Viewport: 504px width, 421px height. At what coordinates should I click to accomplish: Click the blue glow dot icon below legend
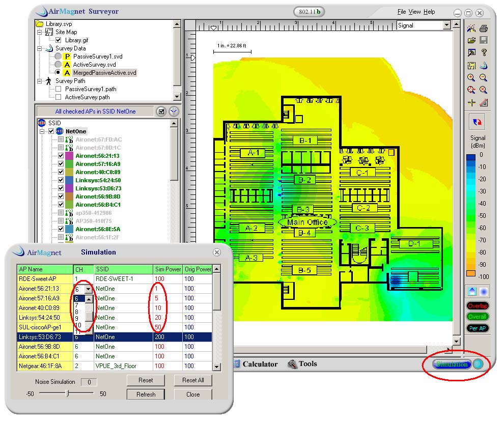[484, 292]
